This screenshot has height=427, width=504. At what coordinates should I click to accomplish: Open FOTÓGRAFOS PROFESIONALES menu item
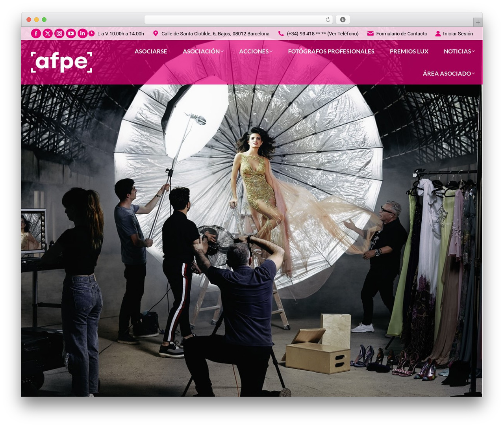(331, 51)
